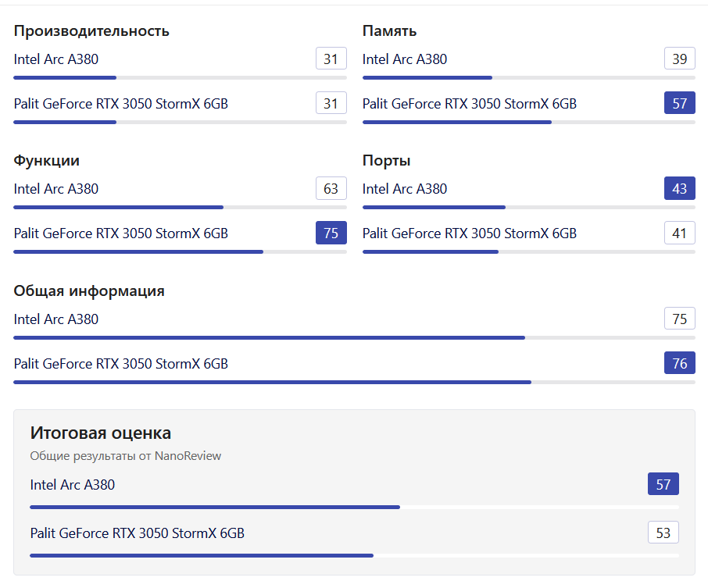Click the Итоговая оценка heading
Screen dimensions: 708x588
[x=100, y=433]
